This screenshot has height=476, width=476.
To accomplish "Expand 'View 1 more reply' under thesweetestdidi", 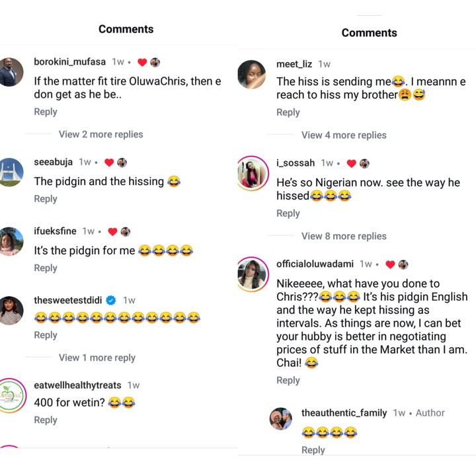I will pyautogui.click(x=97, y=358).
